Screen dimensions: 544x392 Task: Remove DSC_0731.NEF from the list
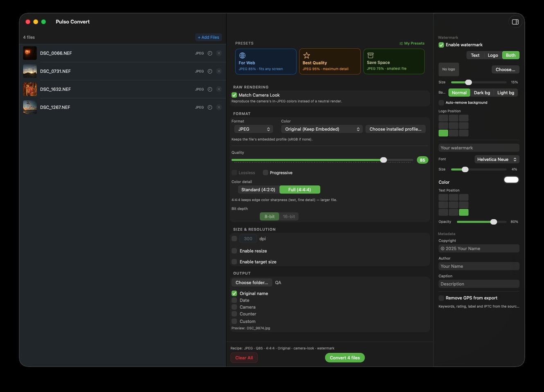[x=219, y=71]
